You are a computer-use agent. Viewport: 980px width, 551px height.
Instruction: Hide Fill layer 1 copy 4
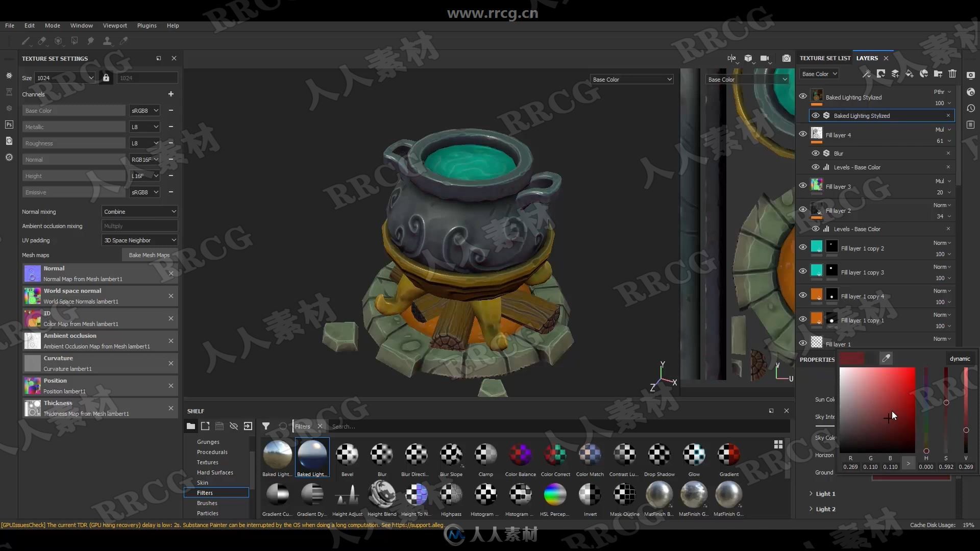pos(803,295)
